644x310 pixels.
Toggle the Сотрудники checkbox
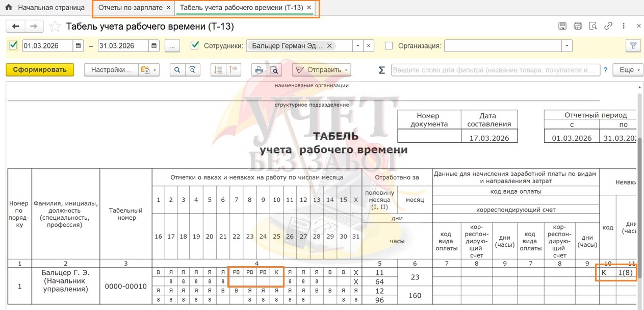195,45
